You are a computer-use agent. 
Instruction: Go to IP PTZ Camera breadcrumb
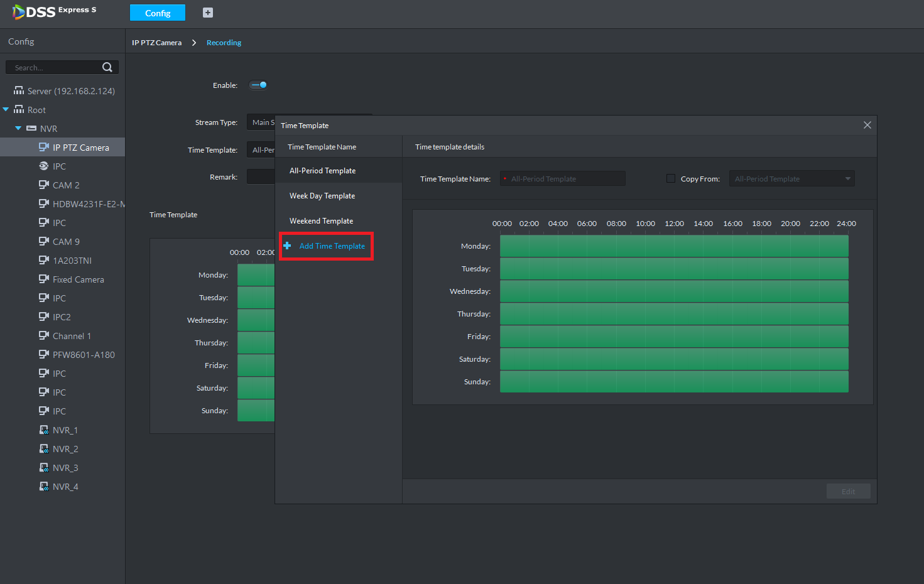click(x=156, y=43)
